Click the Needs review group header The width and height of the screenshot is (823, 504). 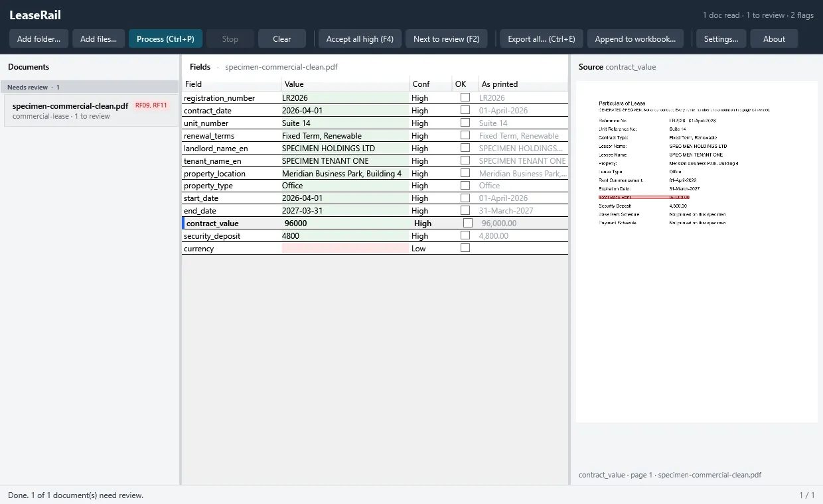pos(90,87)
